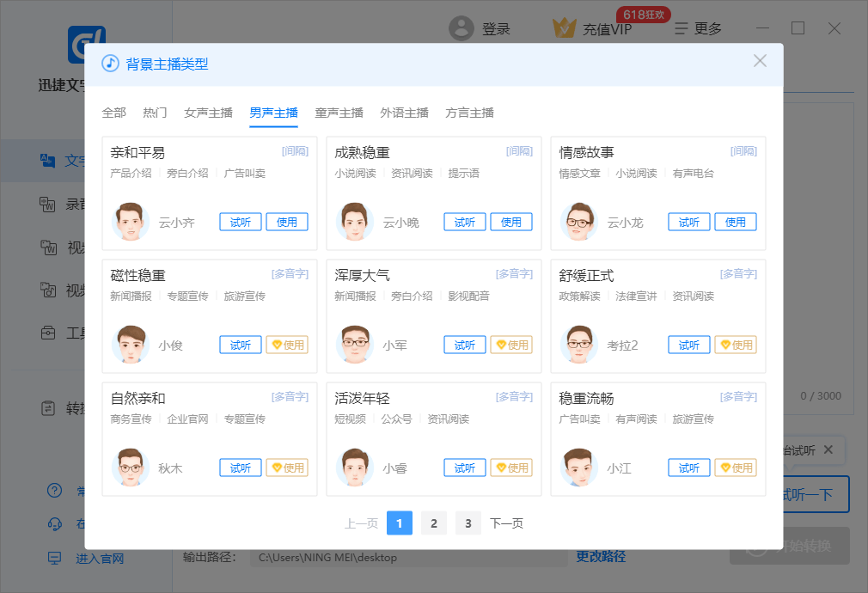Go to page 2 of anchors
Image resolution: width=868 pixels, height=593 pixels.
[x=434, y=523]
